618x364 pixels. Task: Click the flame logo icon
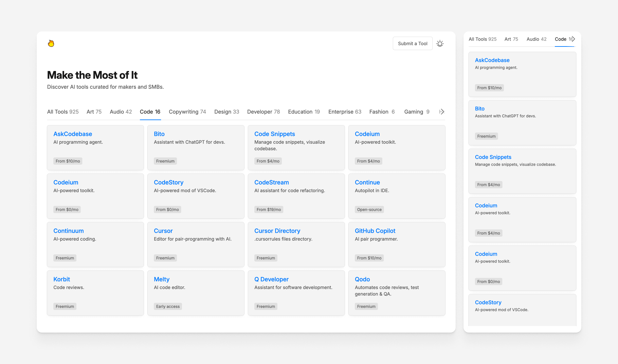click(51, 43)
